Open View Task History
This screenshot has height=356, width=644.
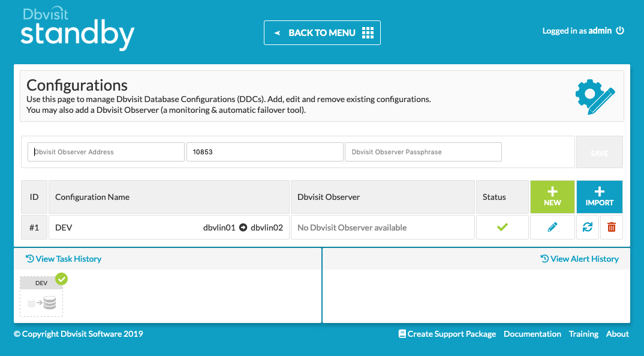(x=64, y=259)
